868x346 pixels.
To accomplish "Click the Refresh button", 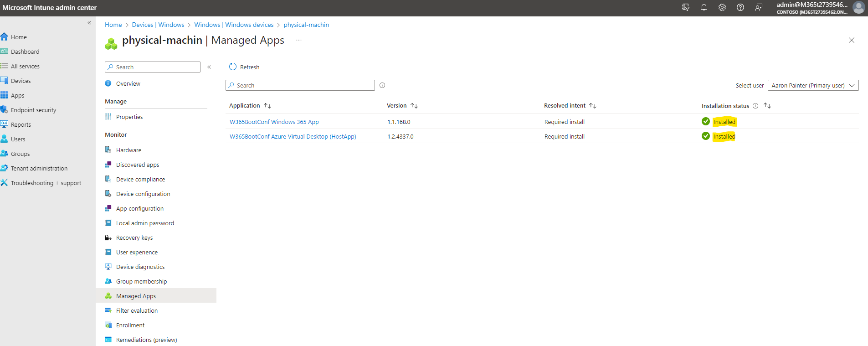I will click(244, 67).
